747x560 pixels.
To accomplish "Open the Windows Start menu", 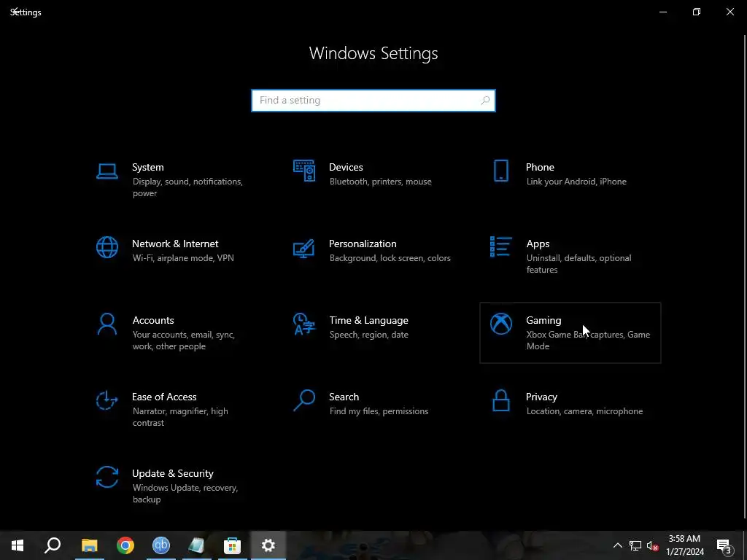I will [x=18, y=545].
